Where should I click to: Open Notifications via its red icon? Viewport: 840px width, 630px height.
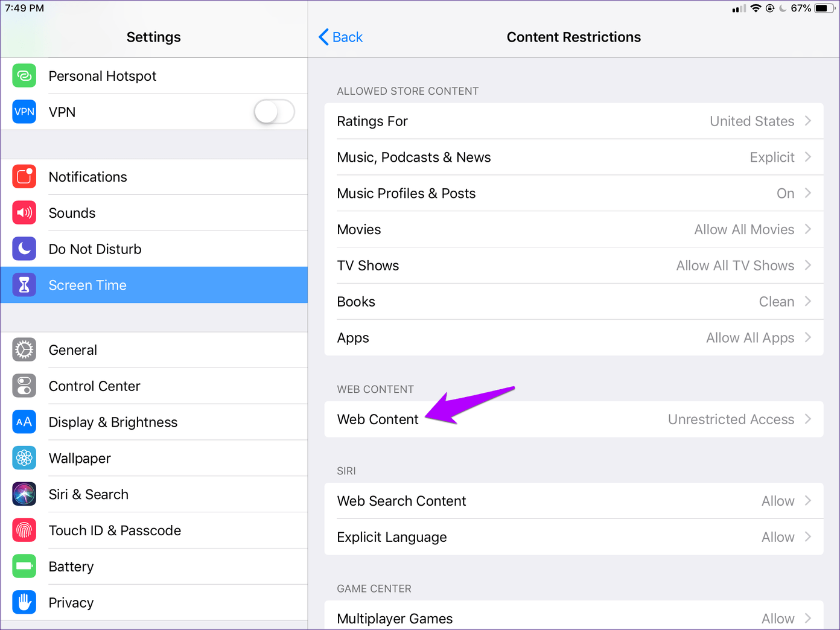pyautogui.click(x=24, y=177)
